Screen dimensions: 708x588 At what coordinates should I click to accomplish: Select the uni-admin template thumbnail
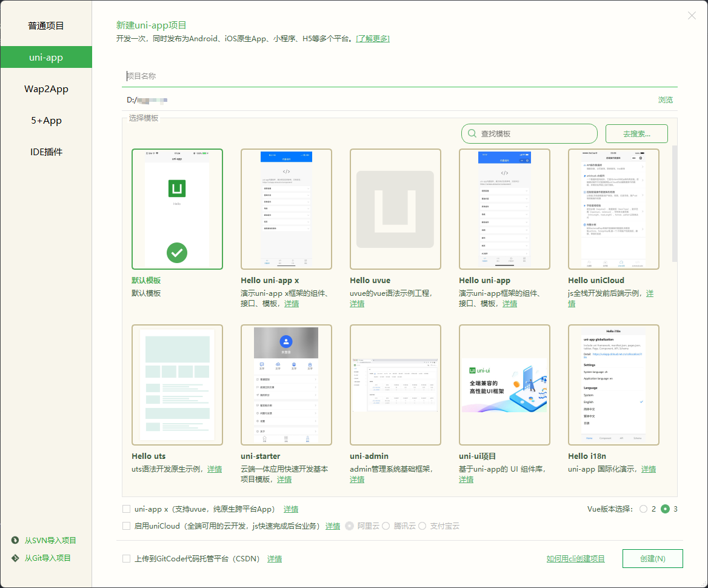pyautogui.click(x=395, y=385)
